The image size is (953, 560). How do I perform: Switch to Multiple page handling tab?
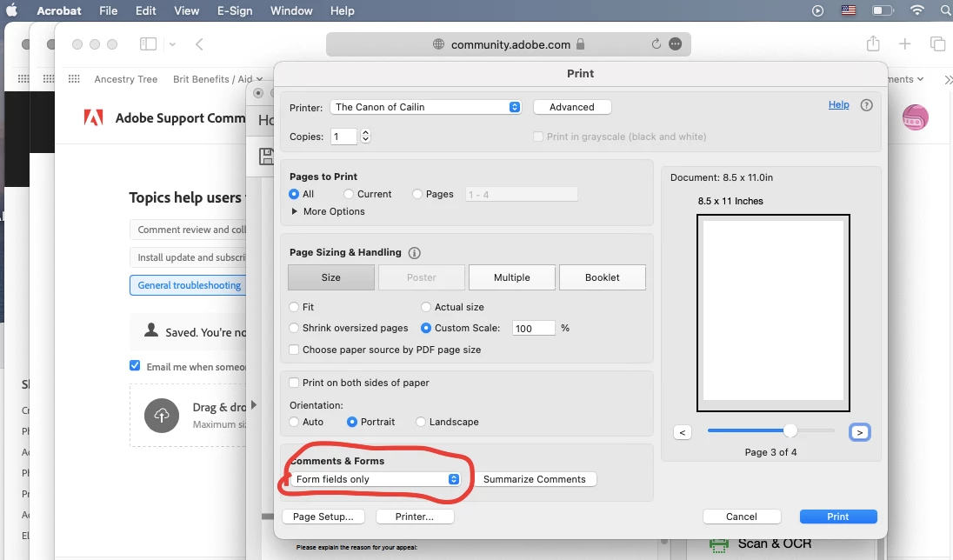[512, 277]
